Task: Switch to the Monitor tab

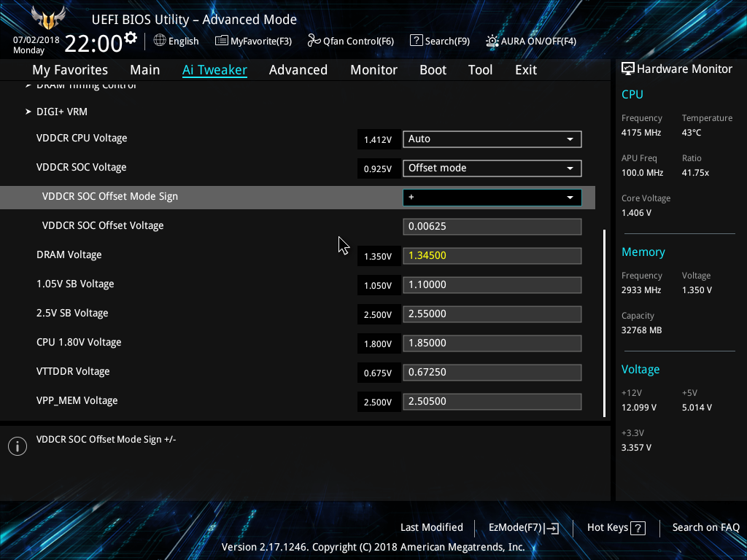Action: coord(374,70)
